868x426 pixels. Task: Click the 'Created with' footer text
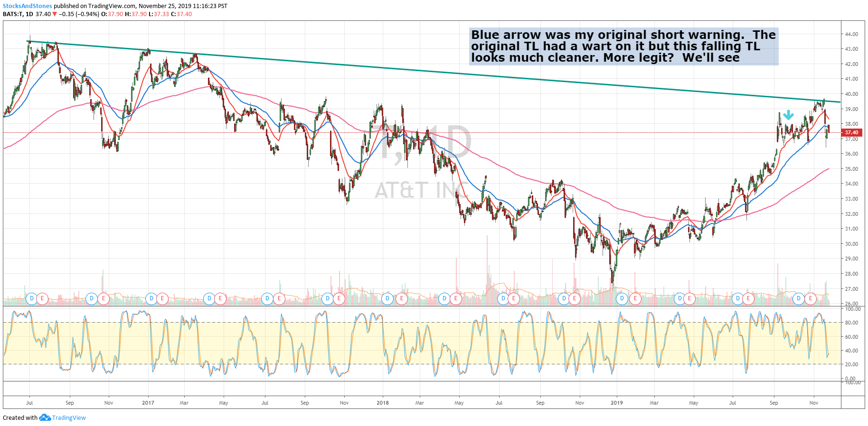pyautogui.click(x=20, y=418)
